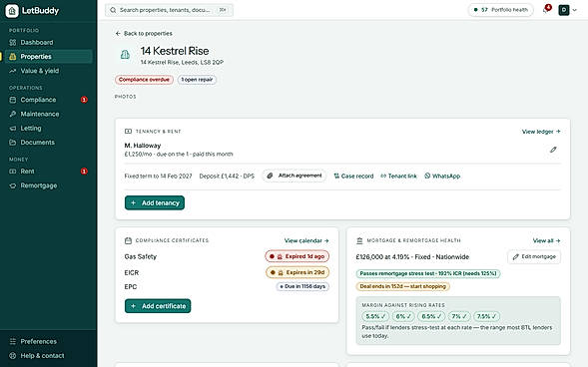Click EICR Expires in 29d badge
The width and height of the screenshot is (588, 367).
[x=297, y=272]
